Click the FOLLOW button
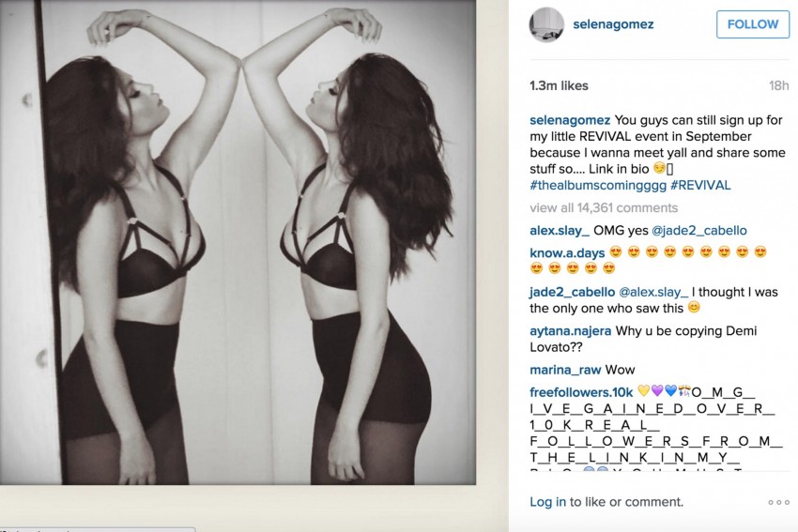 point(753,23)
